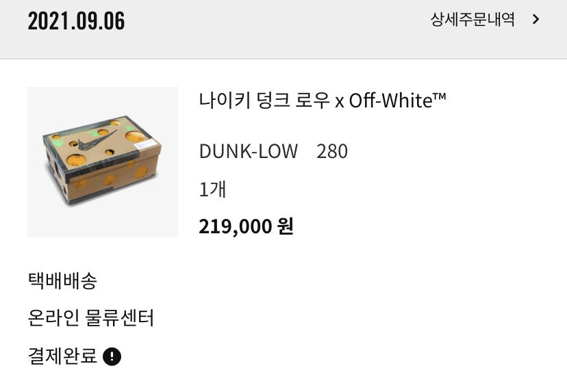Image resolution: width=567 pixels, height=392 pixels.
Task: Select the order date 2021.09.06
Action: (76, 21)
